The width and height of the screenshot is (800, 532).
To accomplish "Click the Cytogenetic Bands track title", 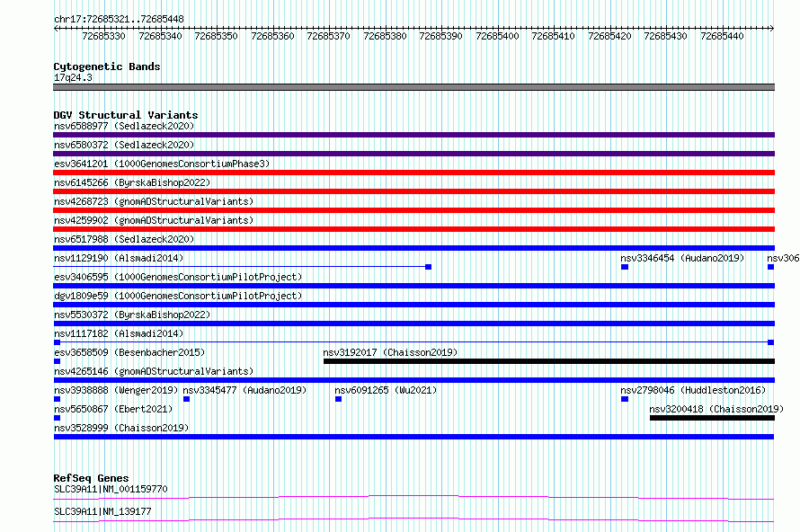I will [107, 66].
